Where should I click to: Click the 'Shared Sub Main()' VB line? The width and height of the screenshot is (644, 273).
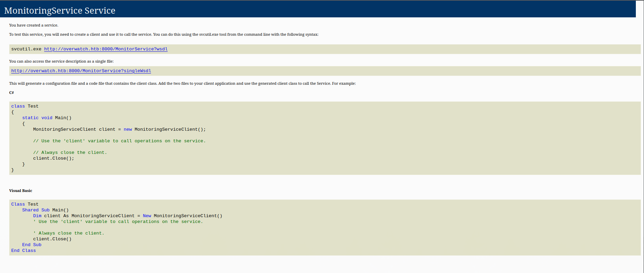pyautogui.click(x=46, y=210)
